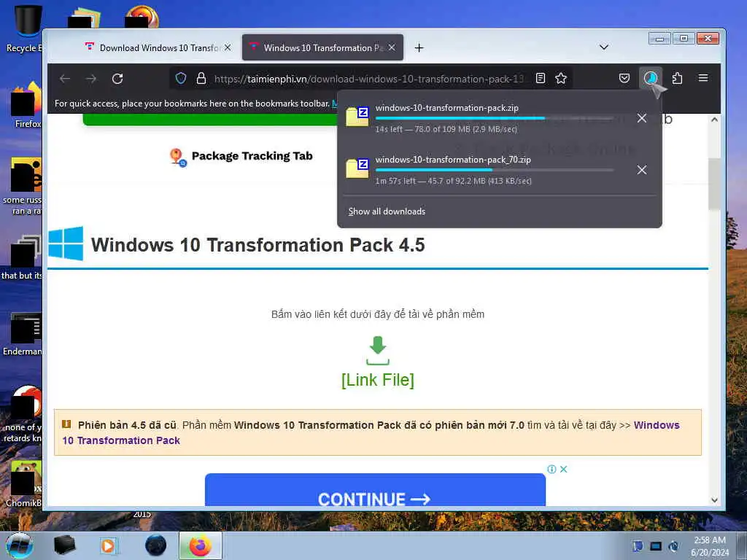Screen dimensions: 747x560
Task: Click the ad info icon
Action: (551, 469)
